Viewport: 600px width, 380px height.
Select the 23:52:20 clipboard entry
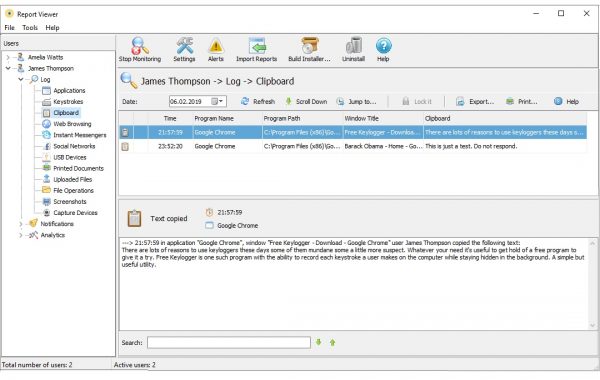tap(353, 146)
